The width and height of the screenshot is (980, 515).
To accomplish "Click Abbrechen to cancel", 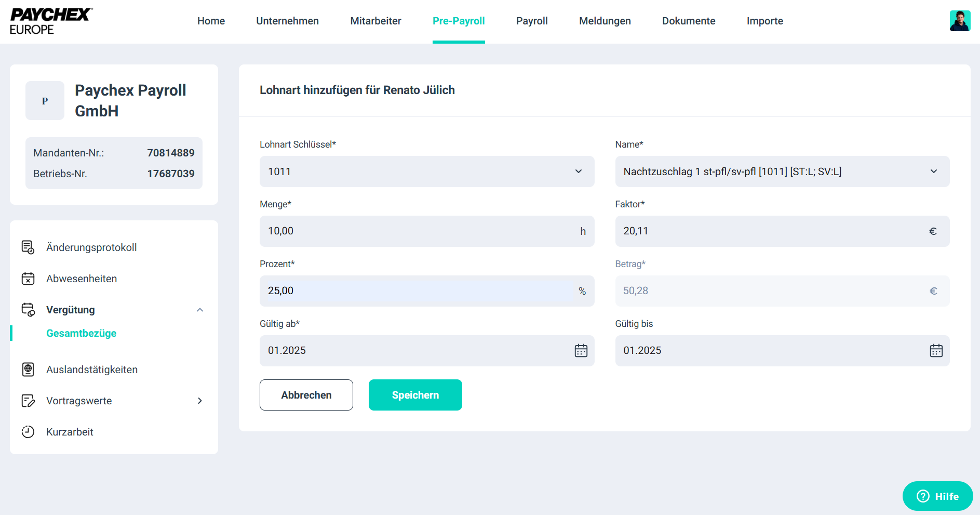I will click(x=306, y=395).
